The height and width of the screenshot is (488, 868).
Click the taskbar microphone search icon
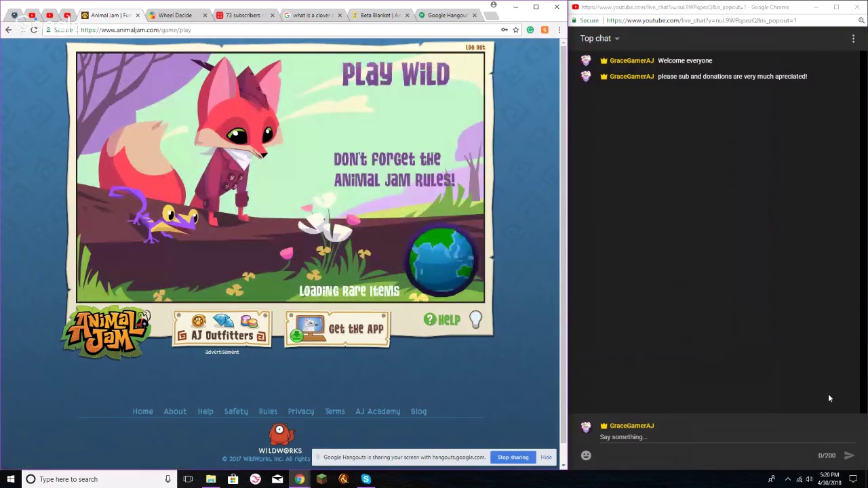(167, 479)
